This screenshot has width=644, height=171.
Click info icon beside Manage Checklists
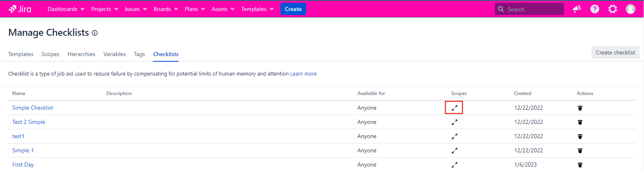[95, 33]
